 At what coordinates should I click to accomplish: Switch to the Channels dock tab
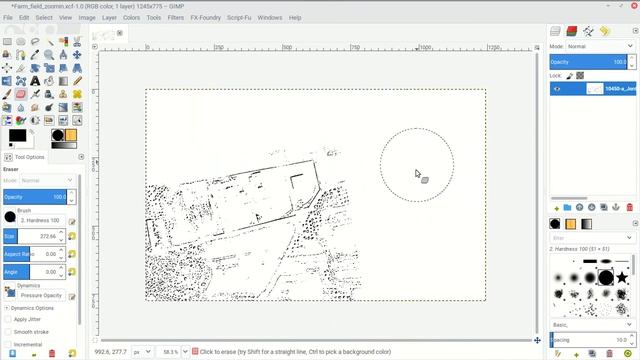pos(571,31)
